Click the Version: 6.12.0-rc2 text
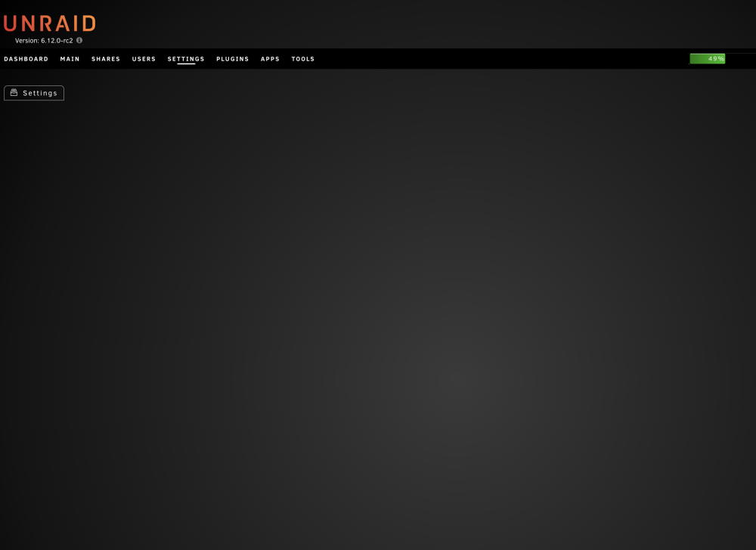The height and width of the screenshot is (550, 756). coord(44,41)
